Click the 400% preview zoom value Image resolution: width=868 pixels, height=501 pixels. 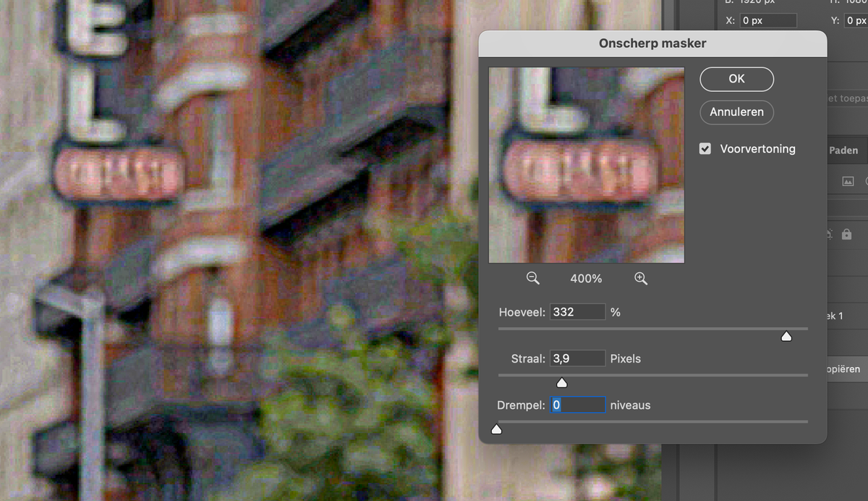pos(587,278)
